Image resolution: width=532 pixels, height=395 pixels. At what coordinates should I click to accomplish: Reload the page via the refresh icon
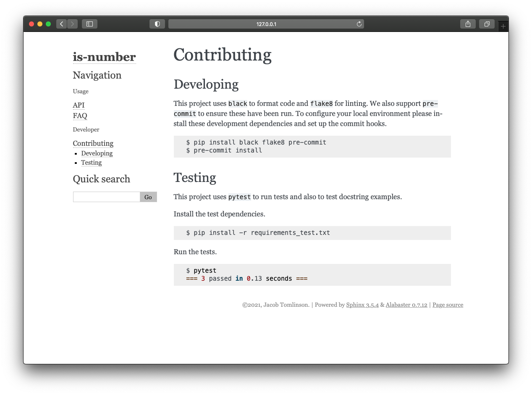click(x=359, y=24)
